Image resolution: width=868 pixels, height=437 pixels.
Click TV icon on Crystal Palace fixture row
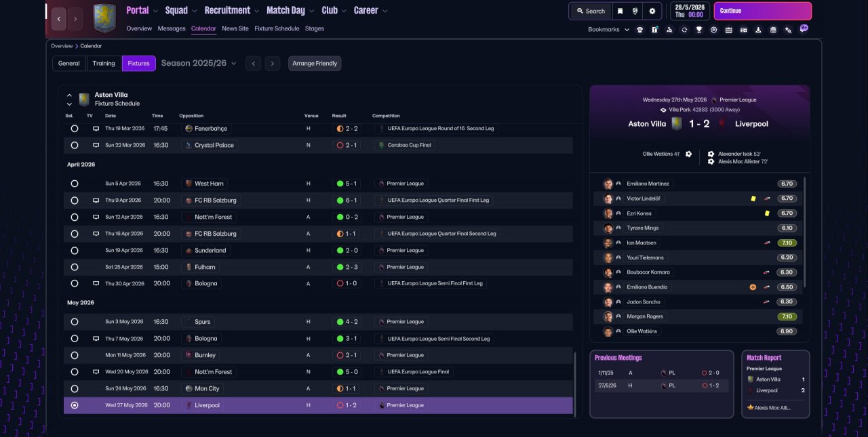[x=96, y=145]
